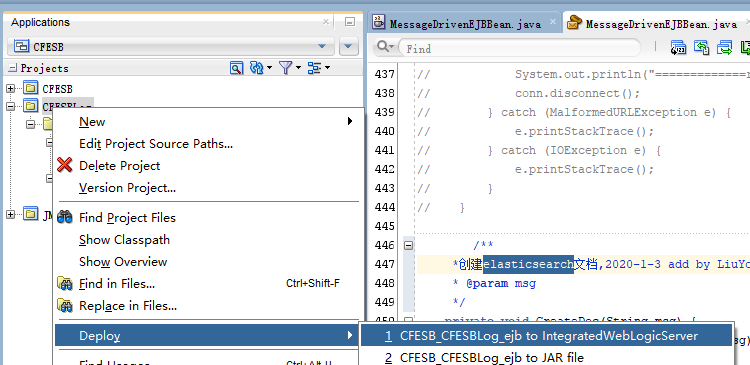Viewport: 750px width, 365px height.
Task: Choose Show Classpath menu entry
Action: pos(208,240)
